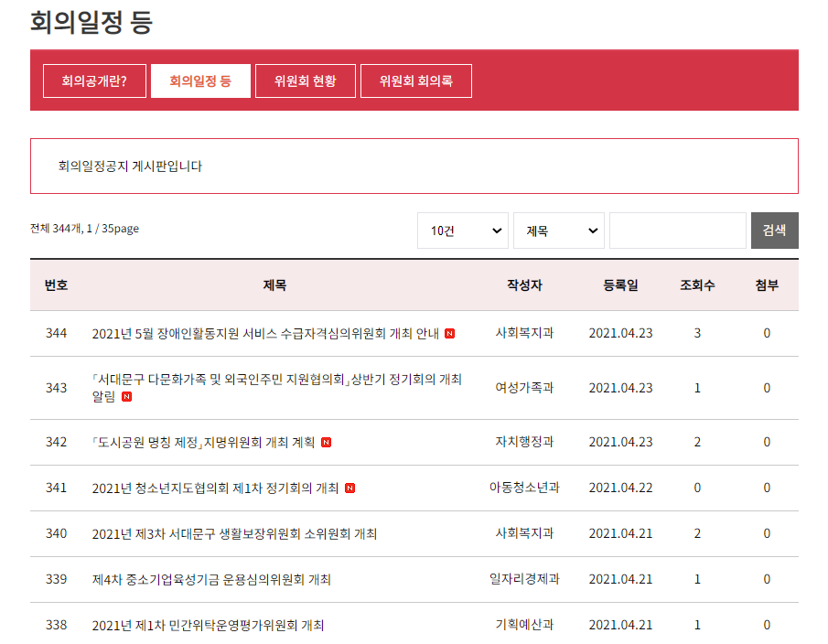The width and height of the screenshot is (828, 644).
Task: Click date 2021.04.22 in row 341
Action: coord(620,488)
